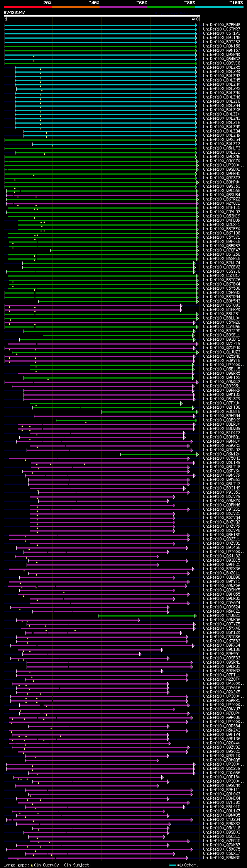The width and height of the screenshot is (247, 868).
Task: Select the UniRef100_Q9SST3 label
Action: coord(222,178)
